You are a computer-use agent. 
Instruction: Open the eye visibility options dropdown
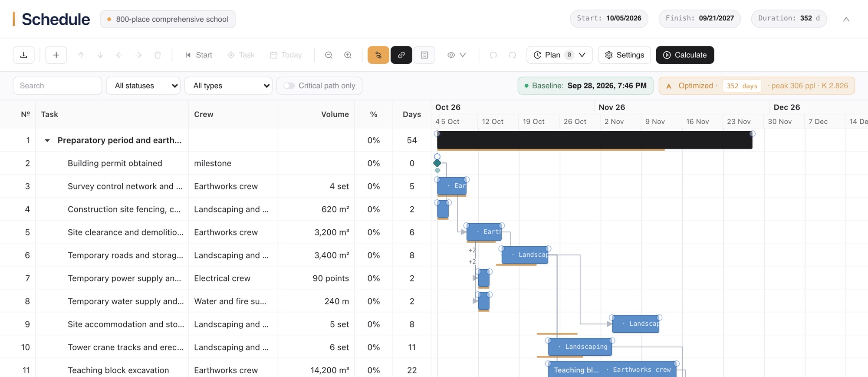457,55
